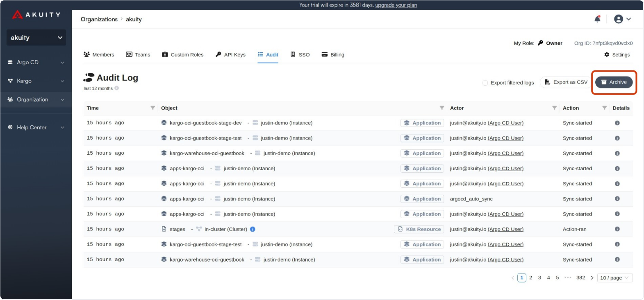Screen dimensions: 644x300
Task: Select page 1 in pagination
Action: (x=521, y=277)
